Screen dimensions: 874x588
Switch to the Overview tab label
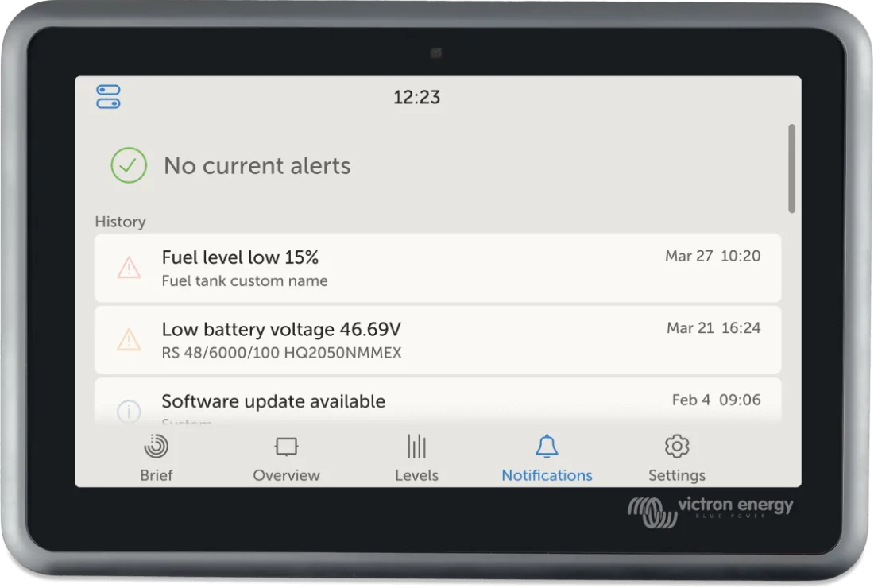tap(287, 475)
